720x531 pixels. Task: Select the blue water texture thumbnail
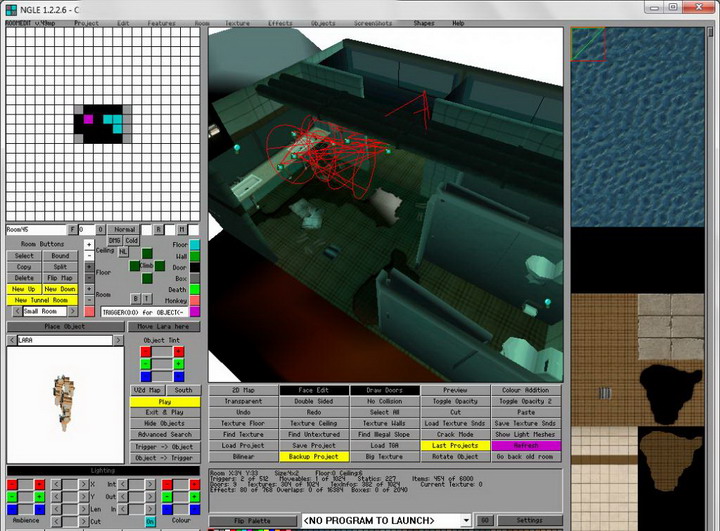pos(638,127)
